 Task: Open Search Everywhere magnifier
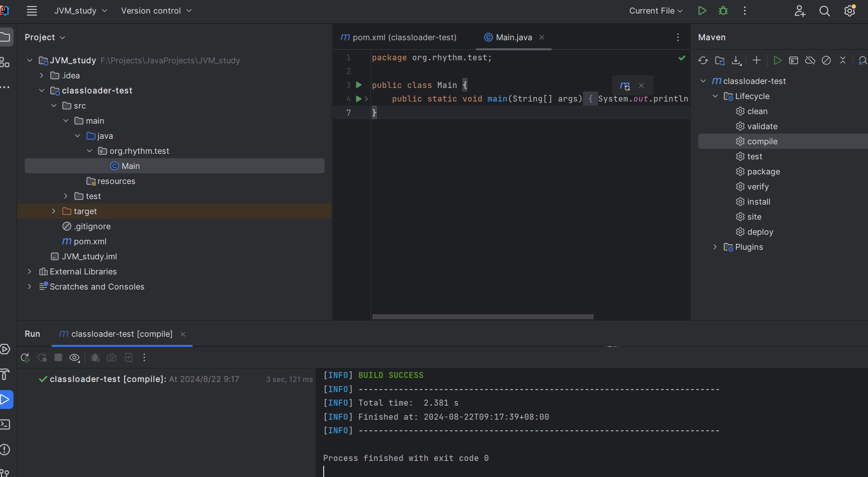pyautogui.click(x=825, y=11)
